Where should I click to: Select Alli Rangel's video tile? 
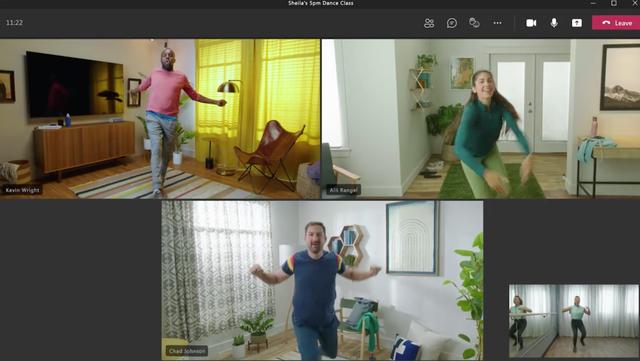[x=481, y=119]
